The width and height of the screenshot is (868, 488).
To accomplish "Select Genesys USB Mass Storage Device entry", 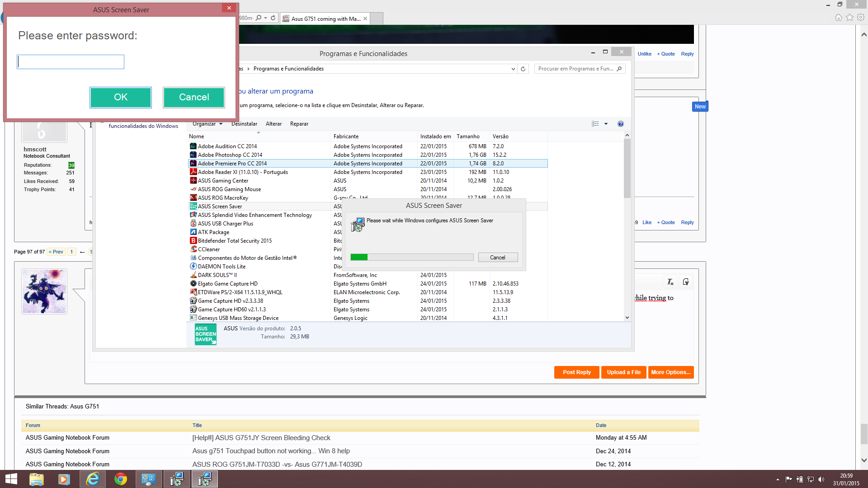I will click(238, 318).
